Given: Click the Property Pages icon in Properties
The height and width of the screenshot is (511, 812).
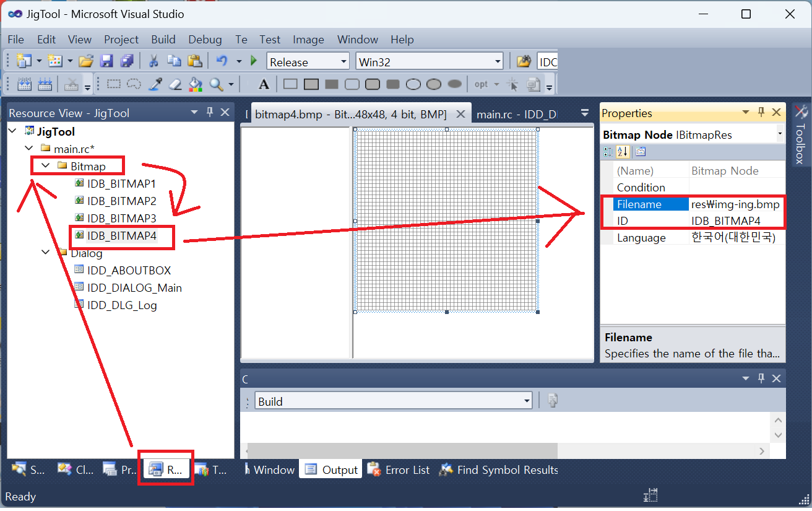Looking at the screenshot, I should [x=640, y=152].
